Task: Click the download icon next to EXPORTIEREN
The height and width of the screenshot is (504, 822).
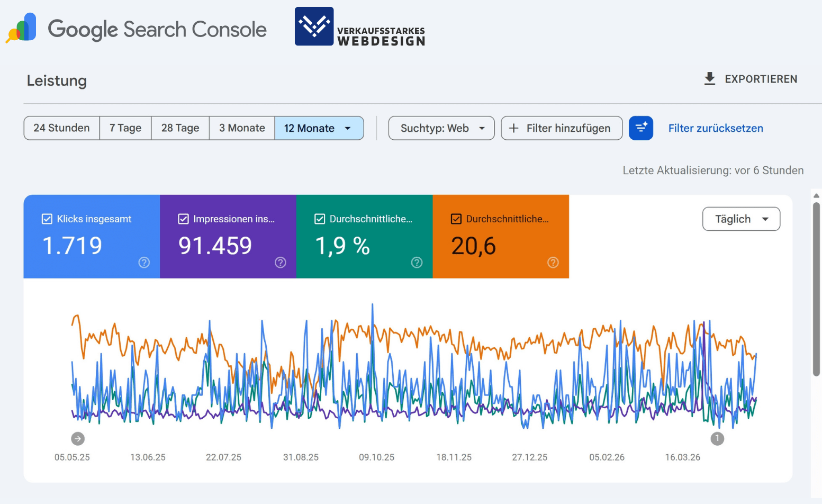Action: click(710, 78)
